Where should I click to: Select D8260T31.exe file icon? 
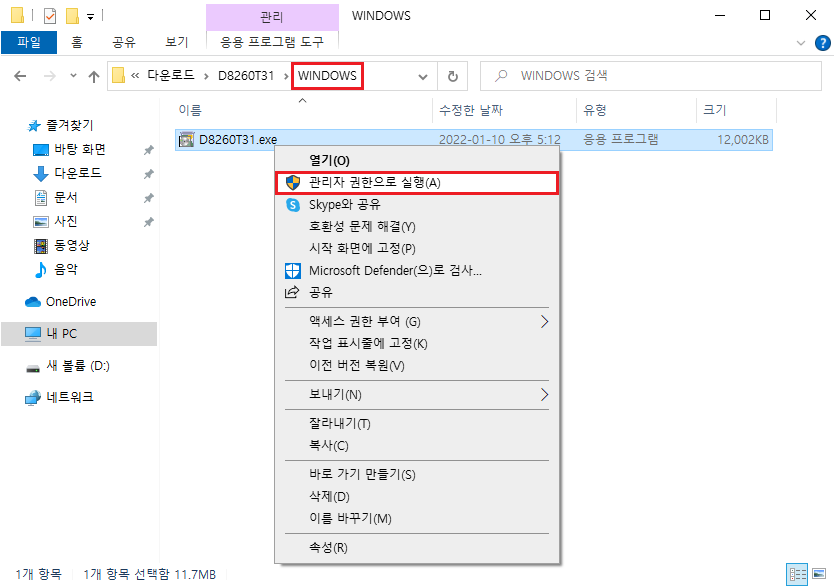(186, 140)
